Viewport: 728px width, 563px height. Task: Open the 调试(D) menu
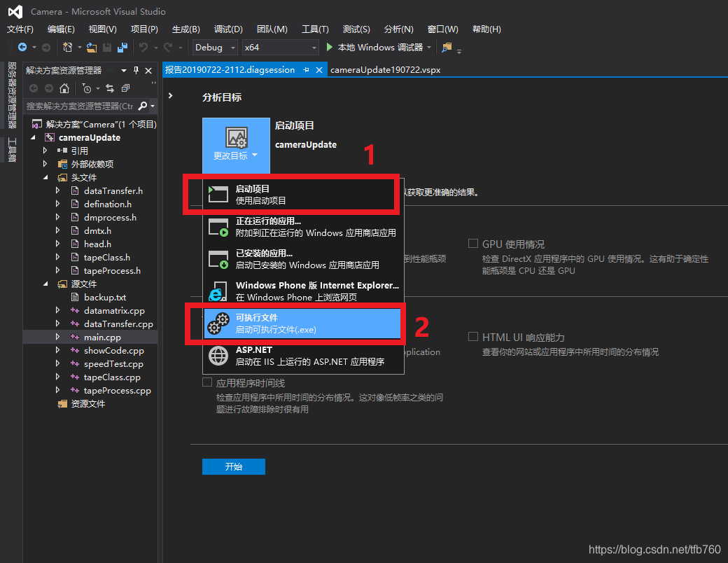coord(228,29)
